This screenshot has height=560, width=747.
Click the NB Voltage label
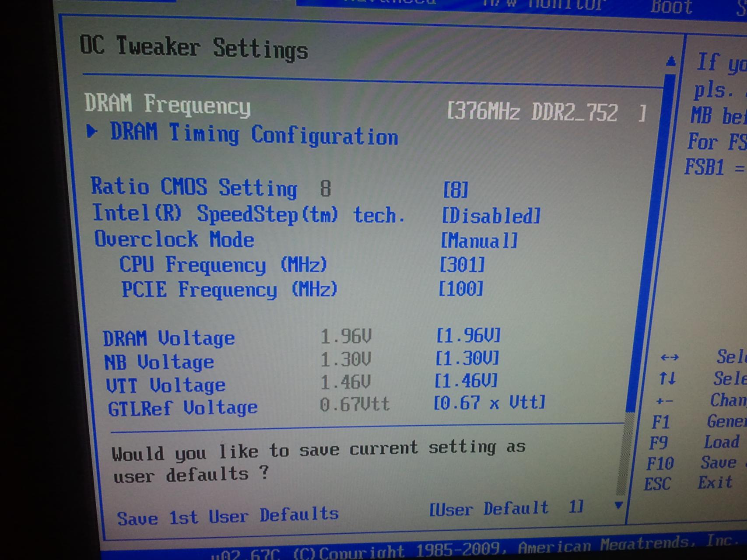click(x=159, y=362)
